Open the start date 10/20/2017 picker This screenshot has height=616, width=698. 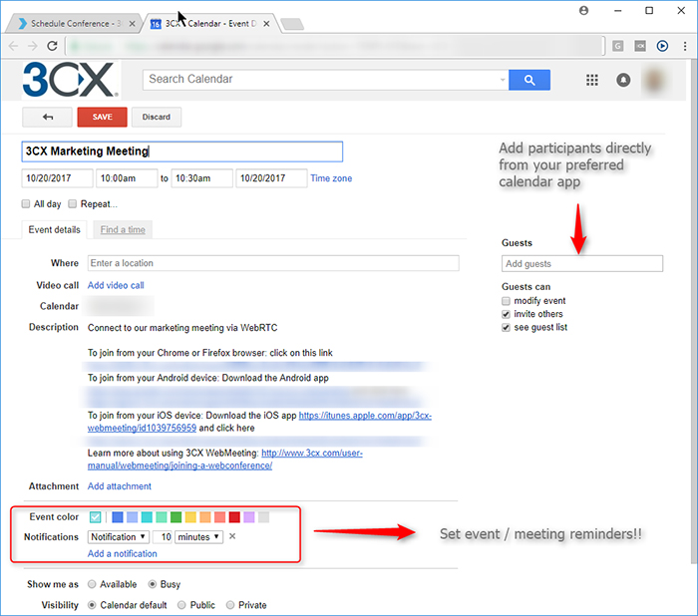tap(58, 178)
